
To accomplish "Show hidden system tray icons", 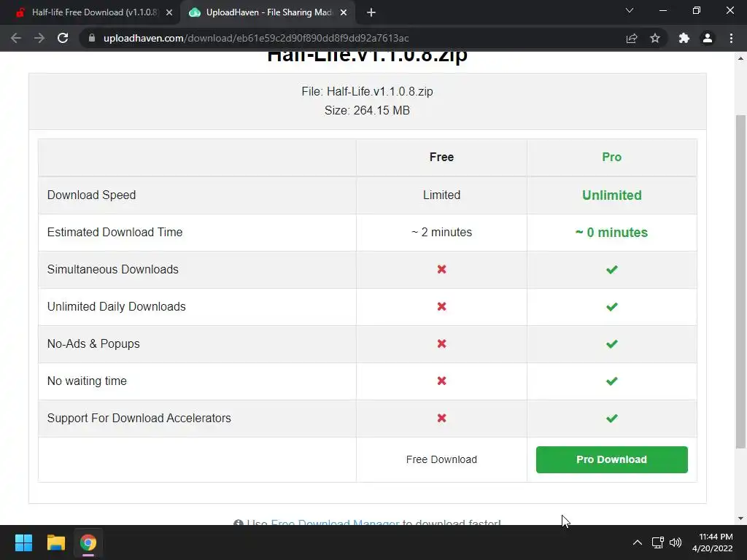I will pos(637,542).
